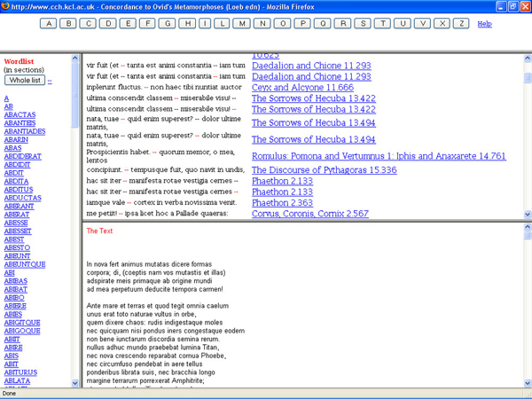This screenshot has width=532, height=399.
Task: Follow the Corvus, Coronis, Cornix 2.567 link
Action: pyautogui.click(x=309, y=214)
